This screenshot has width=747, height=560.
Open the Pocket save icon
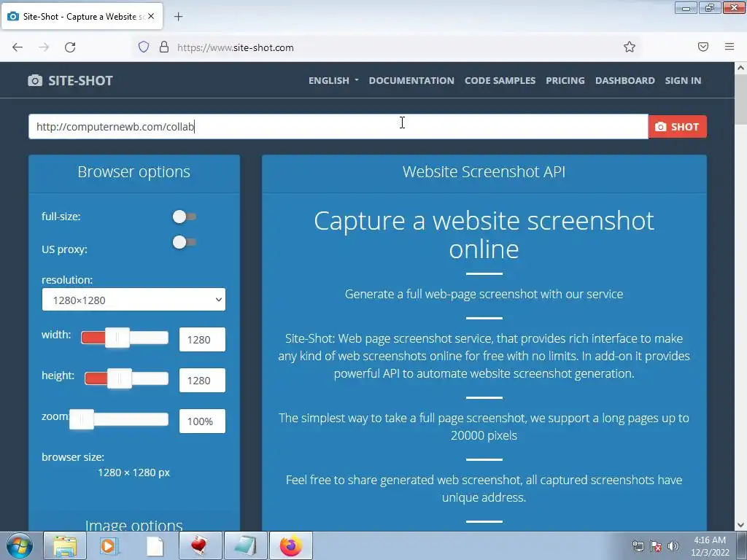coord(703,47)
